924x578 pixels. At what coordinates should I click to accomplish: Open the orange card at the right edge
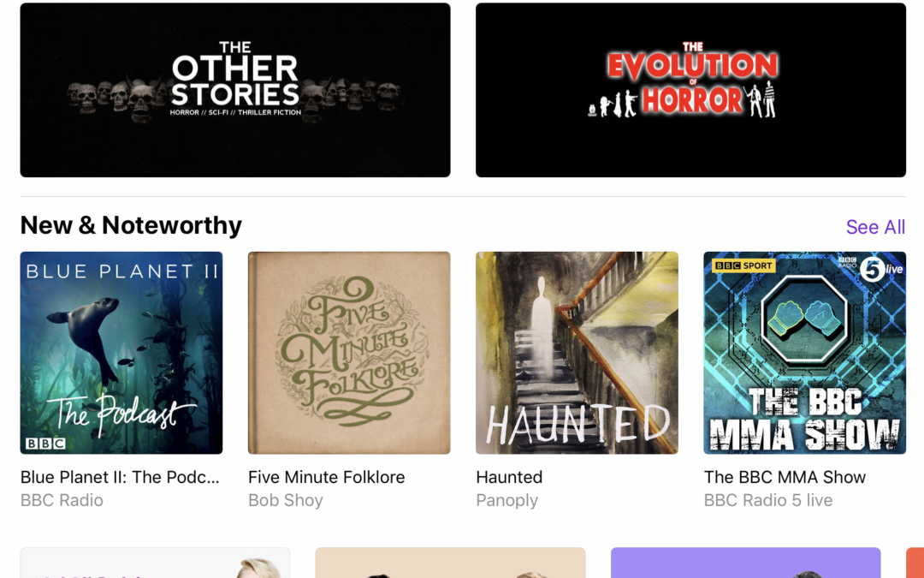[x=915, y=563]
